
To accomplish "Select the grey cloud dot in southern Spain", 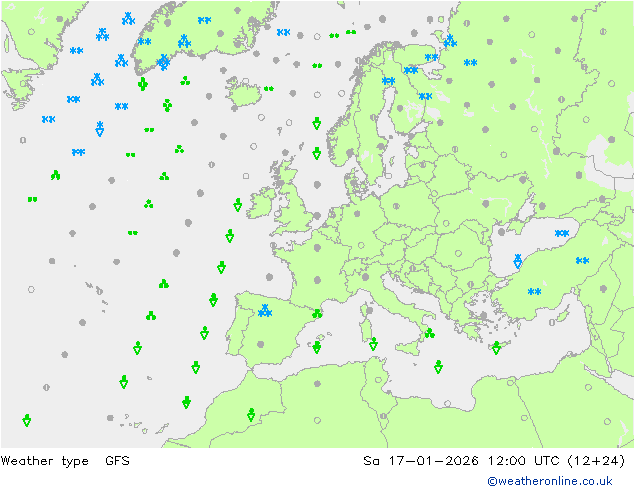I will (x=261, y=344).
